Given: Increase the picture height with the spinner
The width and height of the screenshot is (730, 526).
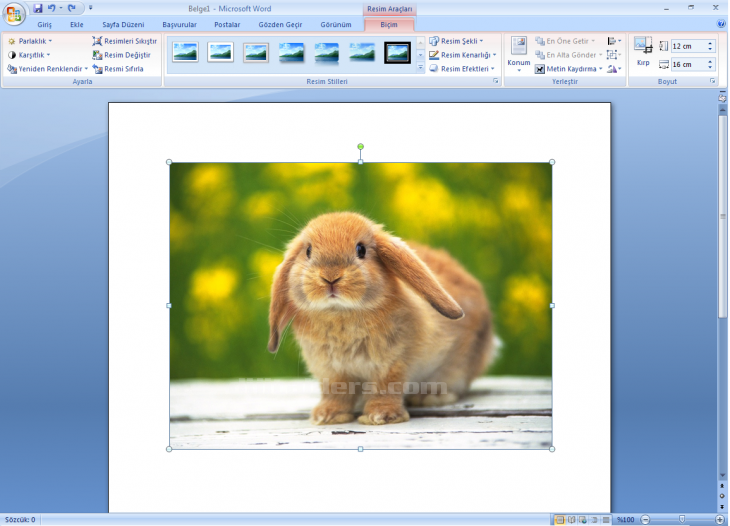Looking at the screenshot, I should pos(710,43).
